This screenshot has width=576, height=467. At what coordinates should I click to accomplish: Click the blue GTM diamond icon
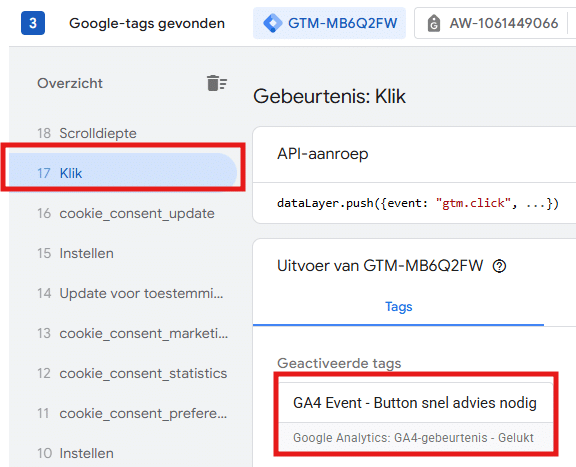[x=273, y=23]
